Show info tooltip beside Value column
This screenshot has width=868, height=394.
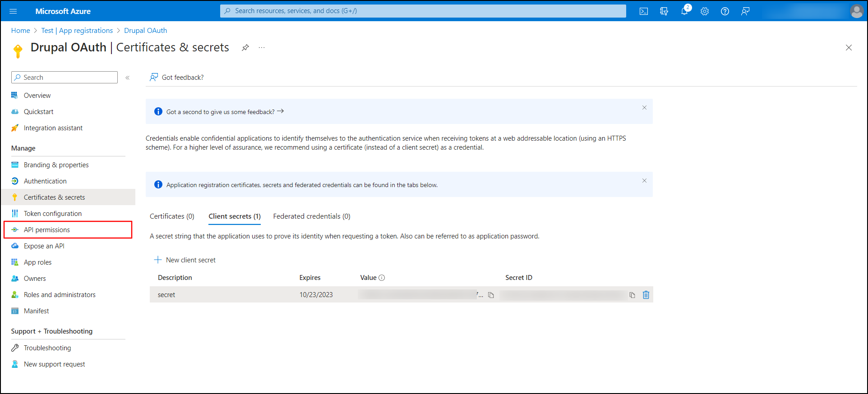coord(382,278)
